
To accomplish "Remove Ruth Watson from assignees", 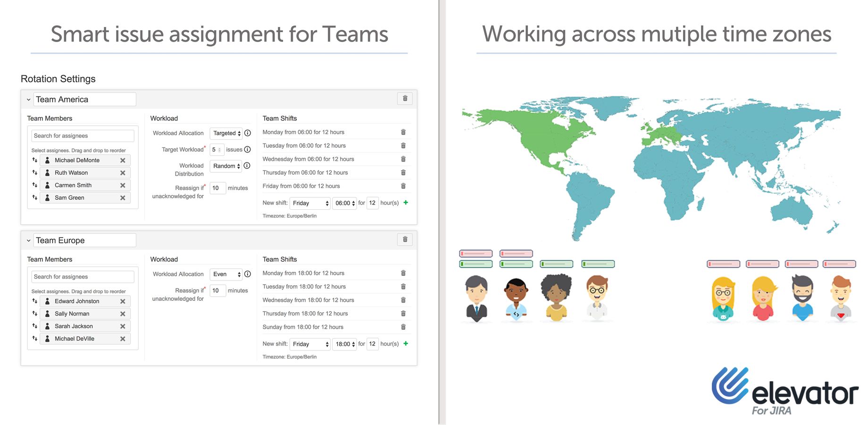I will pyautogui.click(x=123, y=173).
